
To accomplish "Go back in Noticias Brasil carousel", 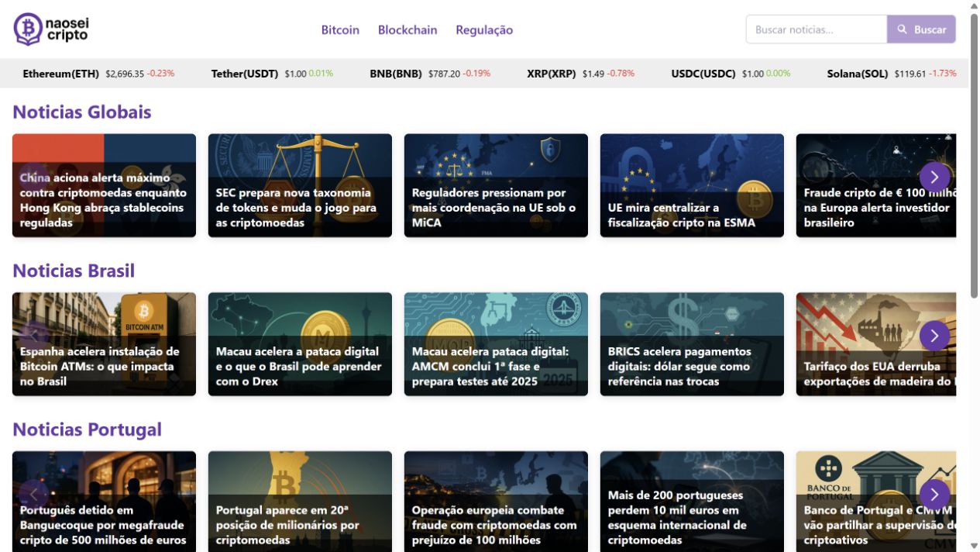I will 33,336.
